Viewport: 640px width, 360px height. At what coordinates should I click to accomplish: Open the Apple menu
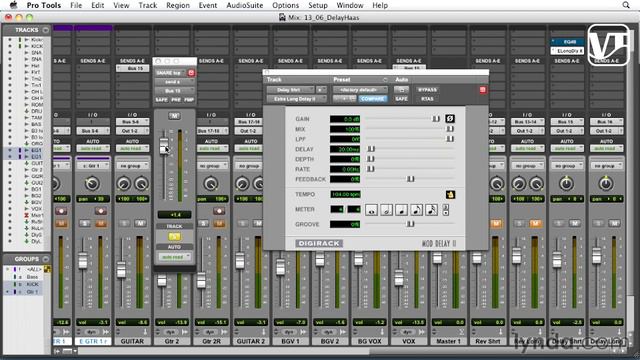(x=13, y=5)
